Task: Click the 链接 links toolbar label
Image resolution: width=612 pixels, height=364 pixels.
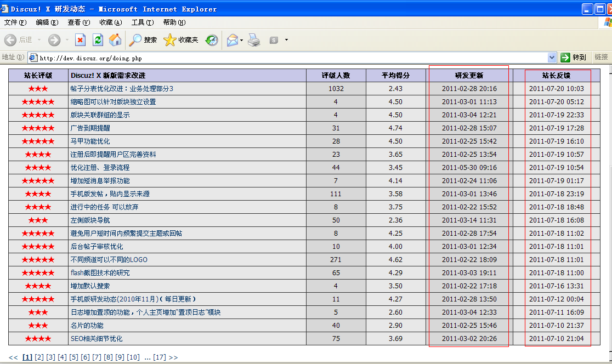Action: (601, 57)
